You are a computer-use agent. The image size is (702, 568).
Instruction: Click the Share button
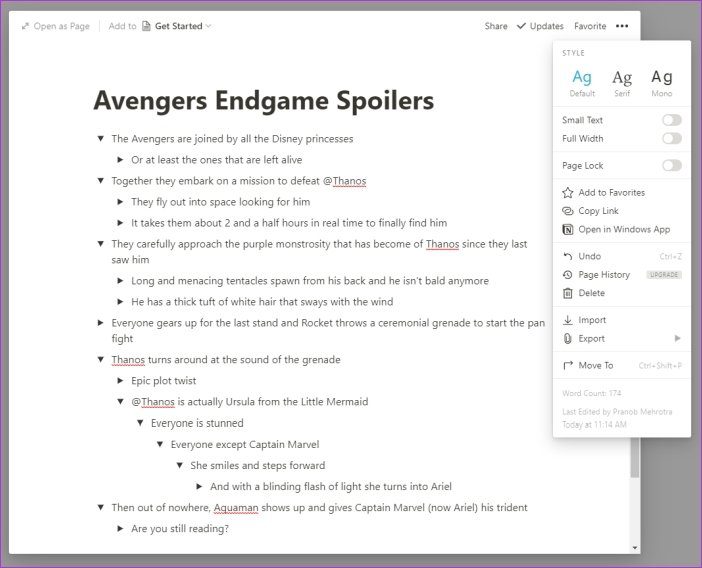(496, 26)
